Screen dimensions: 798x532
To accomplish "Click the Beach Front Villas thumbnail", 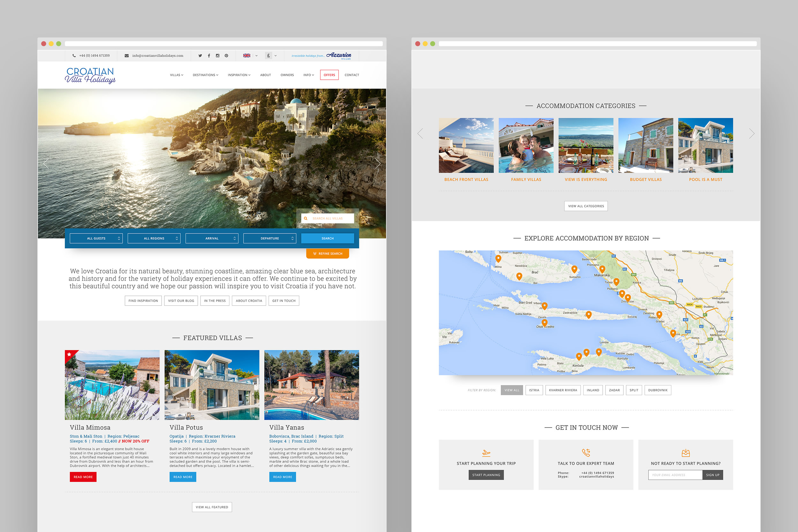I will coord(466,146).
